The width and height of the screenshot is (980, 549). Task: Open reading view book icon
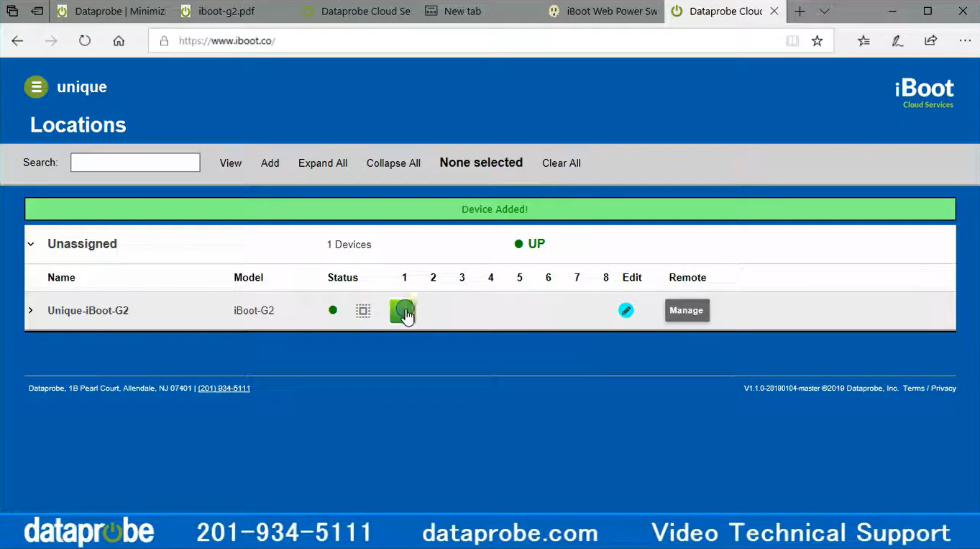792,41
